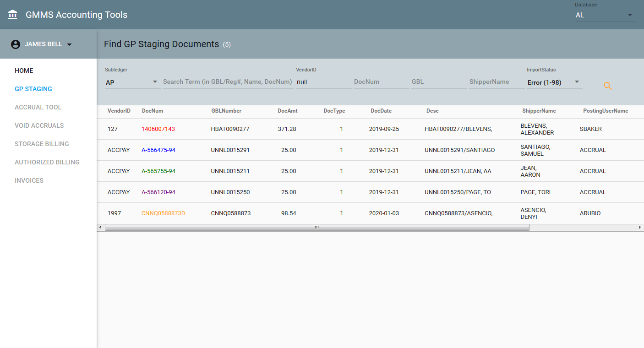Click the horizontal scrollbar thumb

(317, 227)
